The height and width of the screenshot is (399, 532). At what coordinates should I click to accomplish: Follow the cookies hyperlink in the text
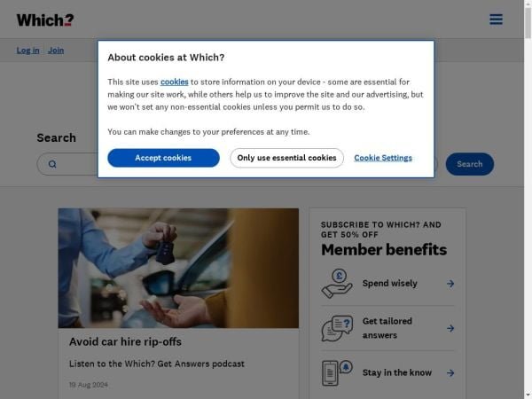pyautogui.click(x=175, y=82)
